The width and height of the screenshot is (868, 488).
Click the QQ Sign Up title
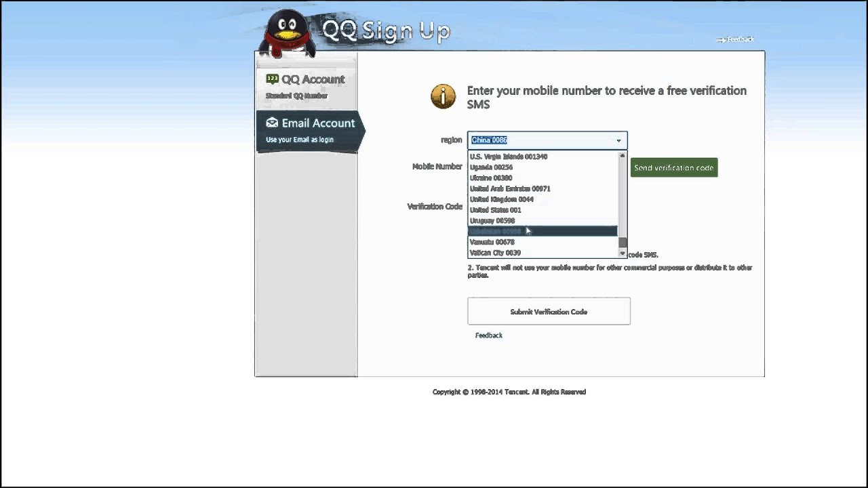click(x=386, y=31)
